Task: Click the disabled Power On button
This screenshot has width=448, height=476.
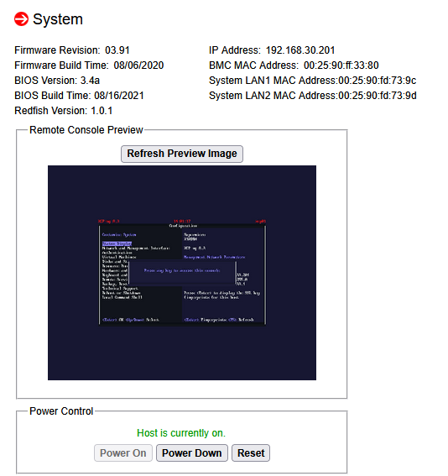Action: coord(122,453)
